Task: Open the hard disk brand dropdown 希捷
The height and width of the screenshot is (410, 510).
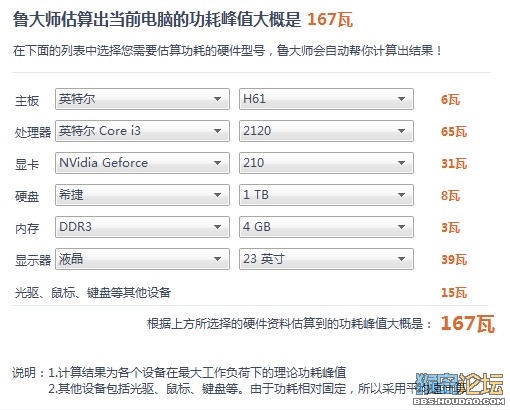Action: coord(142,195)
